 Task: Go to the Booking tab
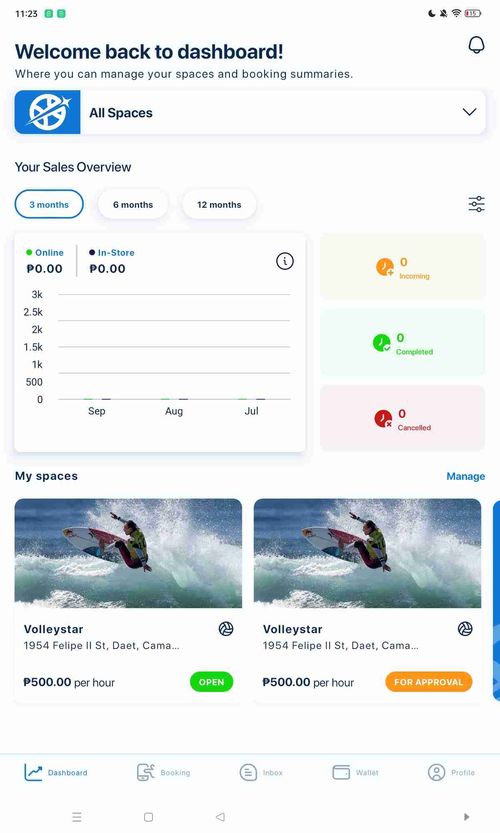click(x=164, y=772)
